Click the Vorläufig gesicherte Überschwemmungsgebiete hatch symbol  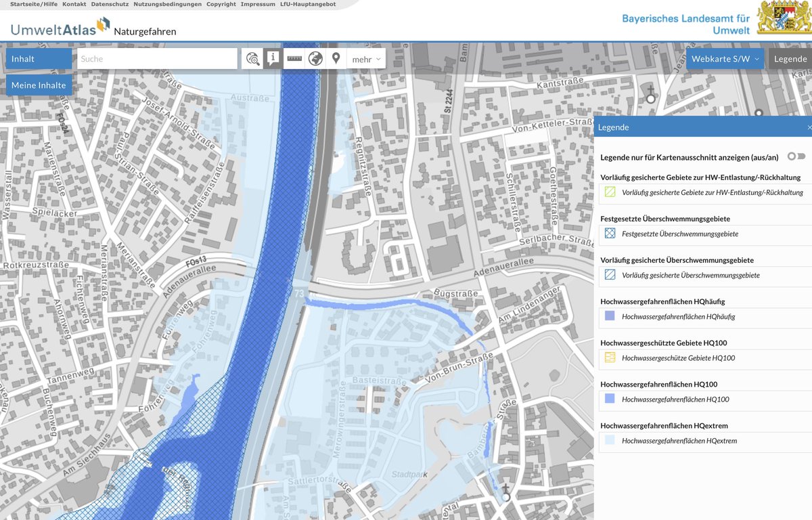tap(610, 275)
